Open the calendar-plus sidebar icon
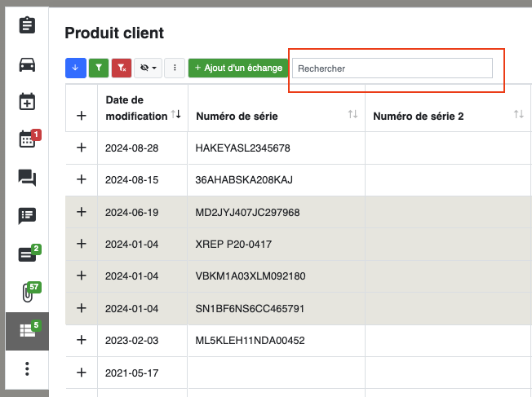The width and height of the screenshot is (532, 397). click(27, 102)
